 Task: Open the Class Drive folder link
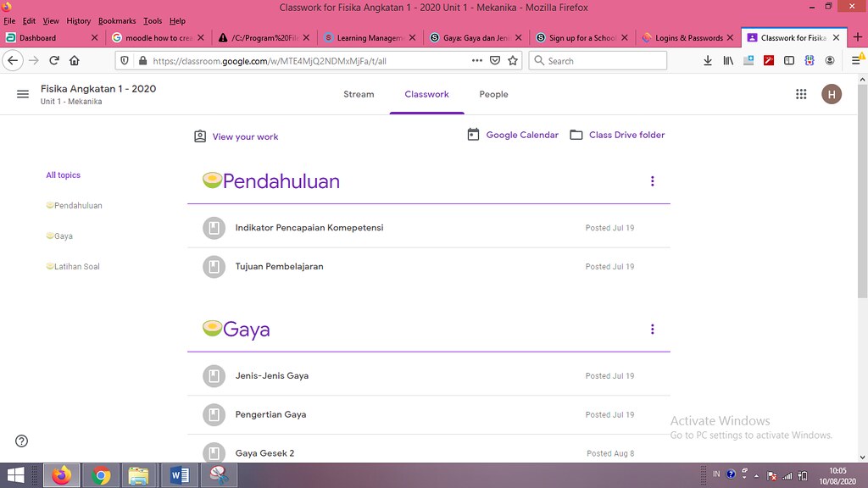click(617, 135)
